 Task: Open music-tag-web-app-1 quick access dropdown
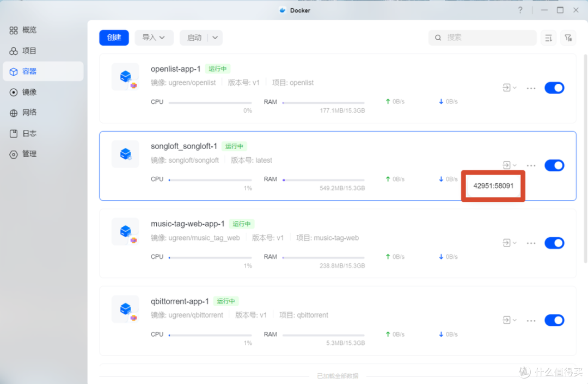coord(509,243)
